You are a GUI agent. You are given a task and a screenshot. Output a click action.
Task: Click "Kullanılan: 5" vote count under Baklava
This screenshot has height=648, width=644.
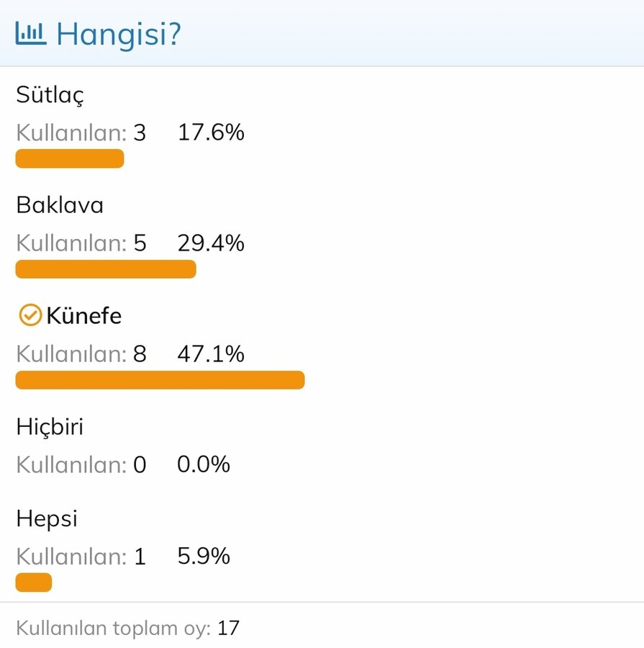81,243
